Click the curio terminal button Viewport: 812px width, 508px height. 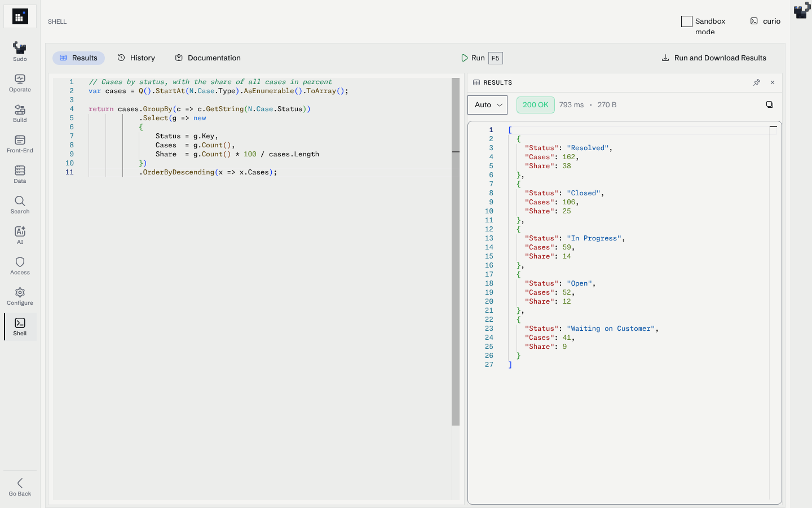[765, 21]
